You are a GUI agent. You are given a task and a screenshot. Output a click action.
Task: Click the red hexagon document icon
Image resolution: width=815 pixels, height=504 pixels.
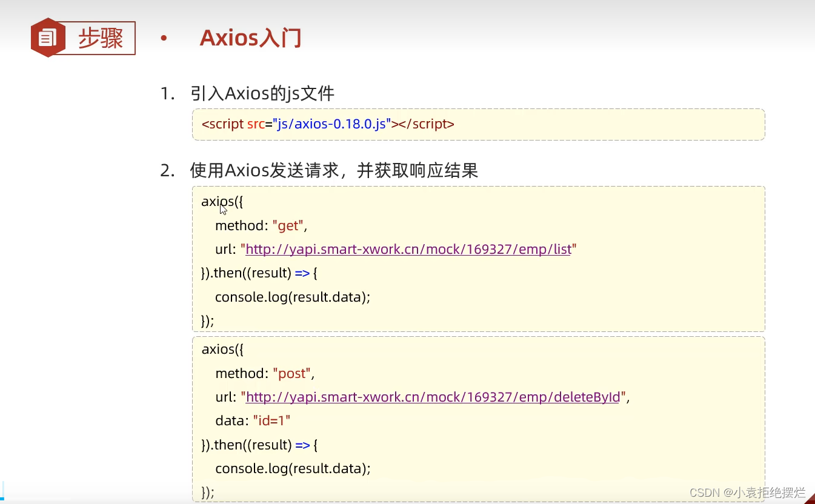pos(47,38)
